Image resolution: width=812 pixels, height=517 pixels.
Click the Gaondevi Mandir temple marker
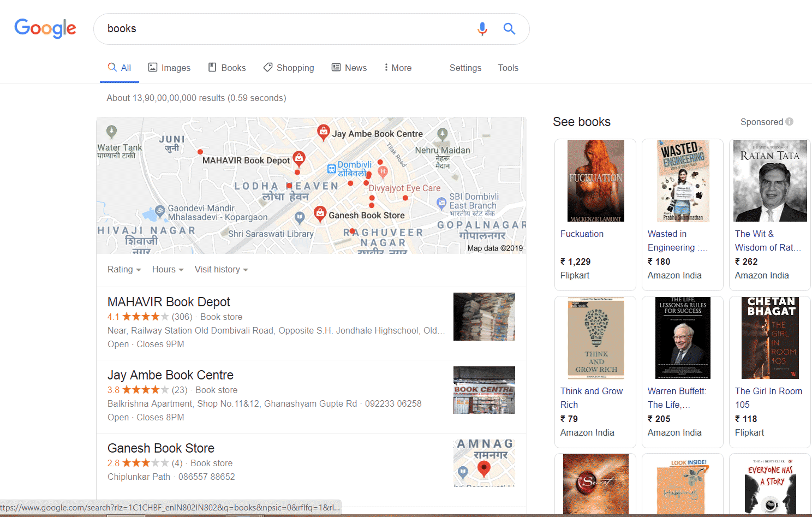pos(160,210)
